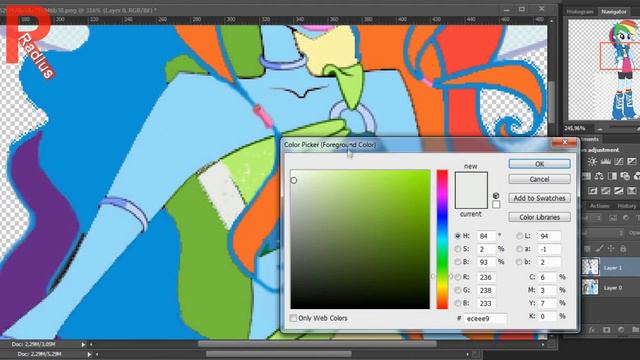Add a Posterize adjustment
The height and width of the screenshot is (360, 640).
[x=606, y=191]
